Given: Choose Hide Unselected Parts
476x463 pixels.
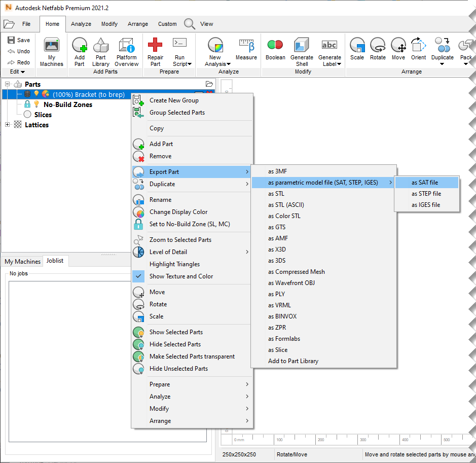Looking at the screenshot, I should point(192,369).
